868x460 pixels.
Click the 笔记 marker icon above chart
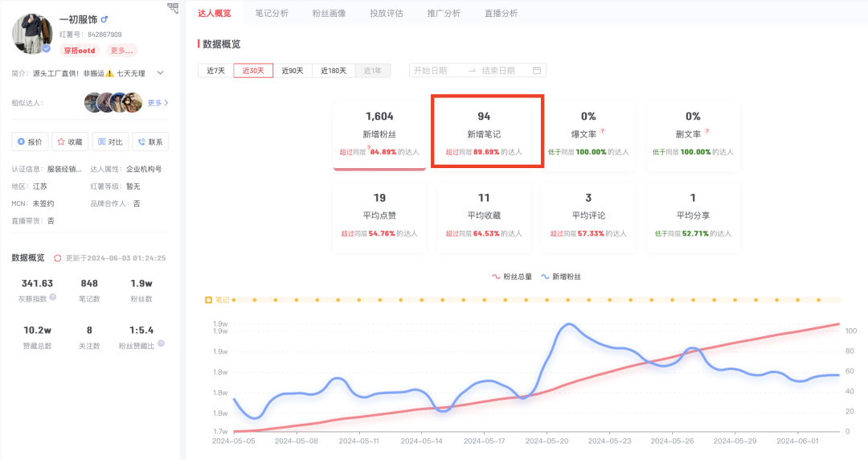[209, 300]
